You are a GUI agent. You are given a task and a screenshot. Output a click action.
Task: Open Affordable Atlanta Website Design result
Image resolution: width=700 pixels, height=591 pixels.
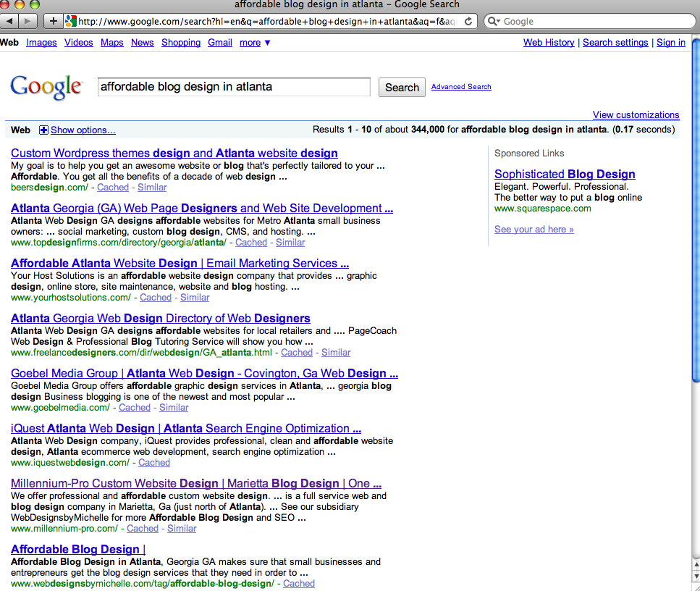(x=180, y=263)
